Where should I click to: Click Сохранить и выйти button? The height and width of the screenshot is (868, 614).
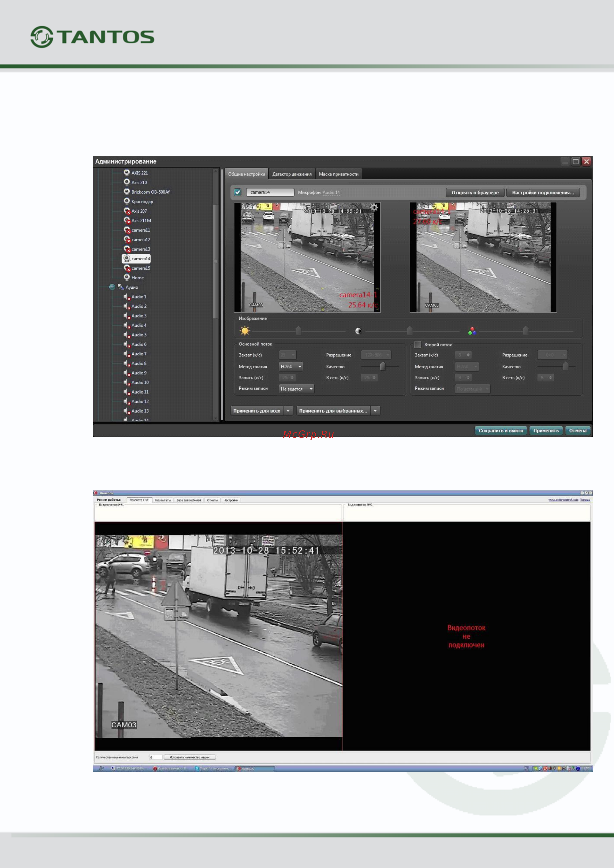501,430
